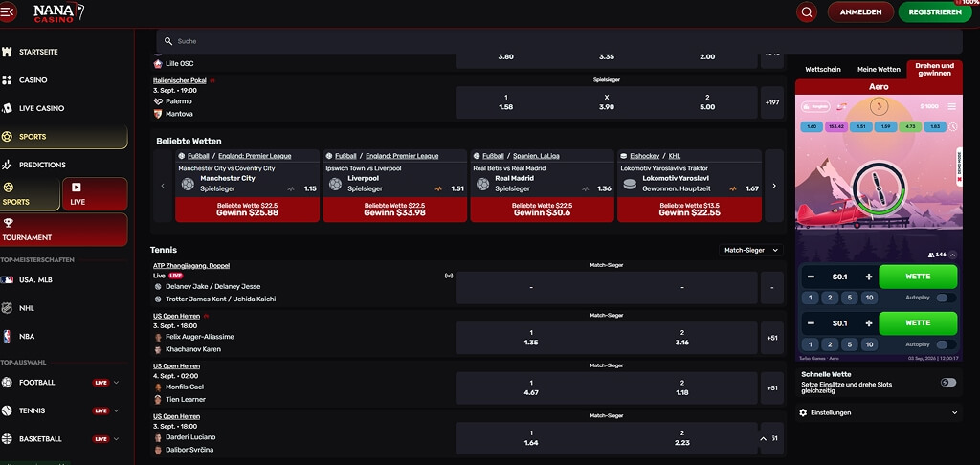This screenshot has width=980, height=465.
Task: Bet on draw X at odds 3.90
Action: pos(606,102)
